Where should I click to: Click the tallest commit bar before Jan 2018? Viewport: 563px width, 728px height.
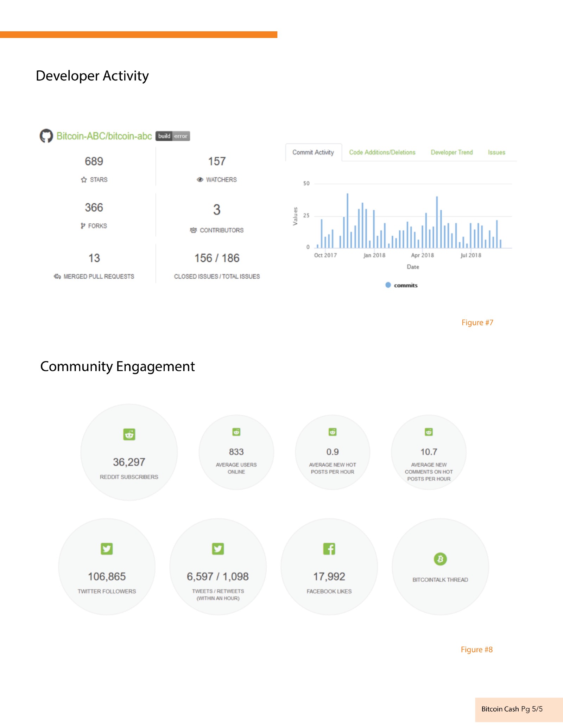click(x=348, y=221)
